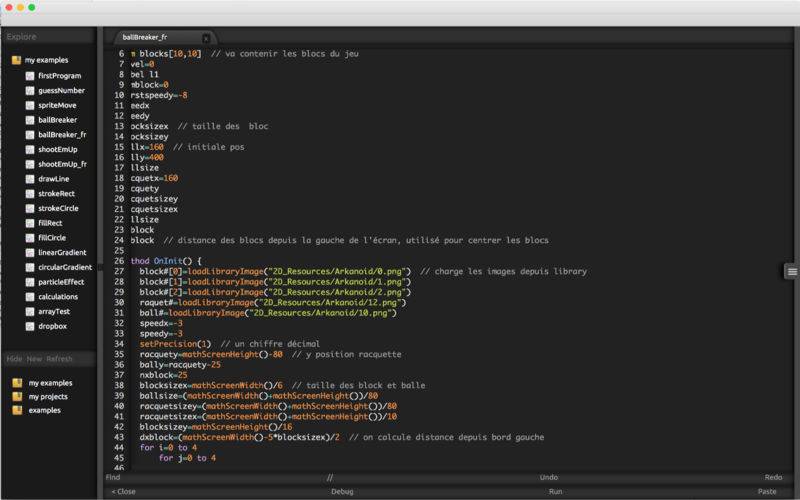Image resolution: width=800 pixels, height=500 pixels.
Task: Click the file icon next to particleEffect
Action: pos(30,282)
